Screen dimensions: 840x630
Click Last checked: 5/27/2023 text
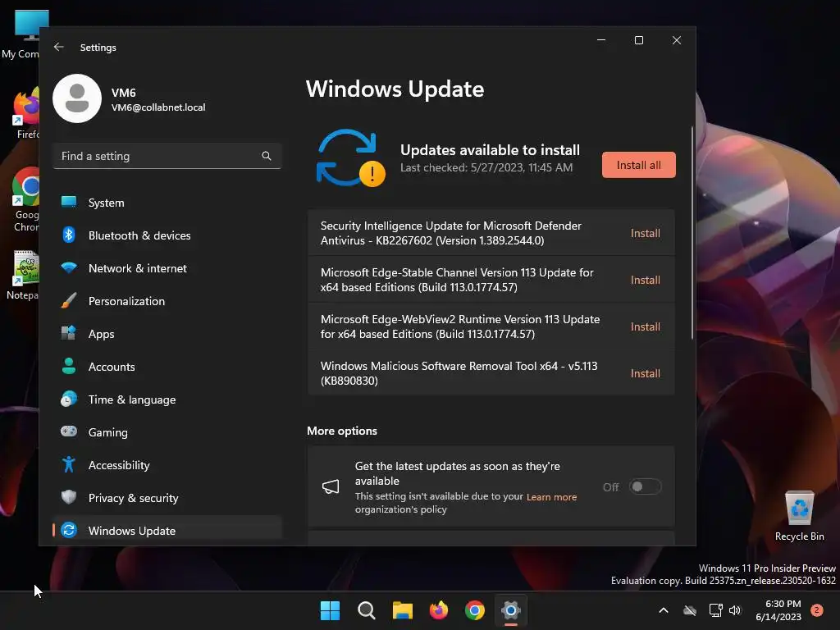[486, 167]
